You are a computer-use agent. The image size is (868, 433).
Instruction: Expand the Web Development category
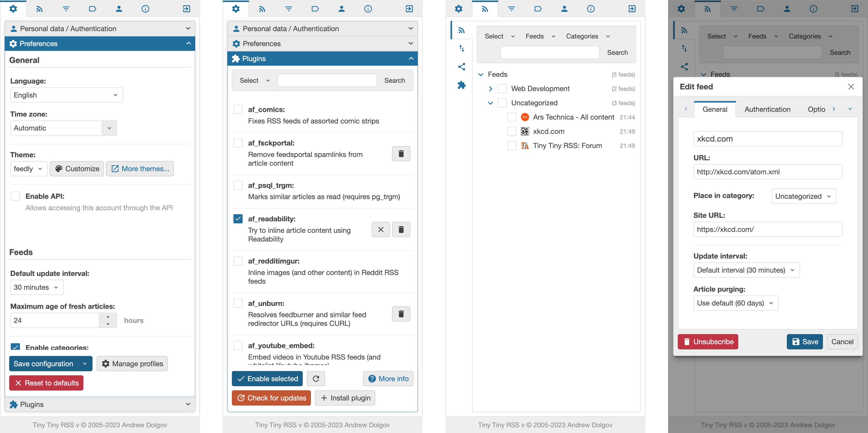[x=491, y=89]
